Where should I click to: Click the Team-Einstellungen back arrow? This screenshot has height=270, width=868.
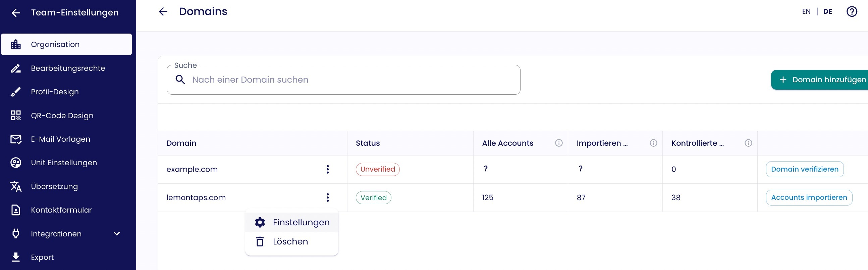16,13
